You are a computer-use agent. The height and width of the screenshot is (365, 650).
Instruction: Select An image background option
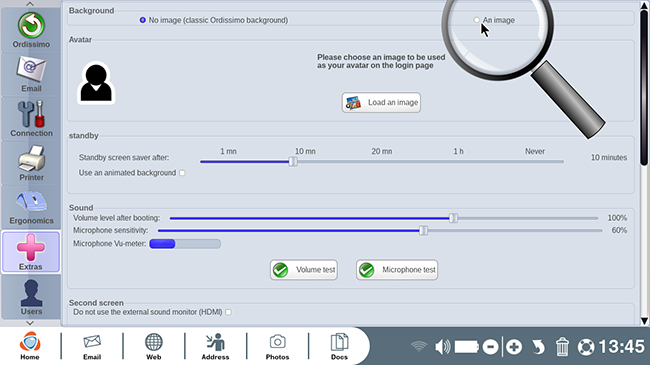pyautogui.click(x=494, y=20)
